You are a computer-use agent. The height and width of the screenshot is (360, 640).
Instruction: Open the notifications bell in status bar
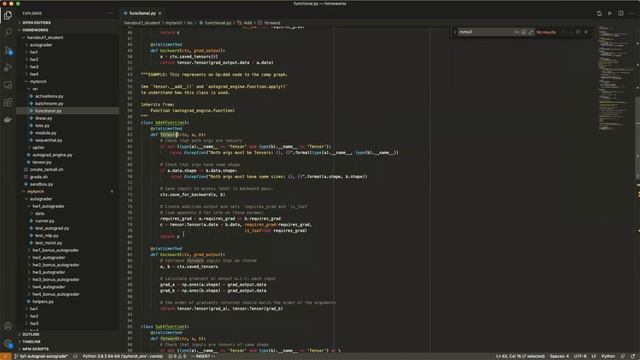tap(633, 356)
